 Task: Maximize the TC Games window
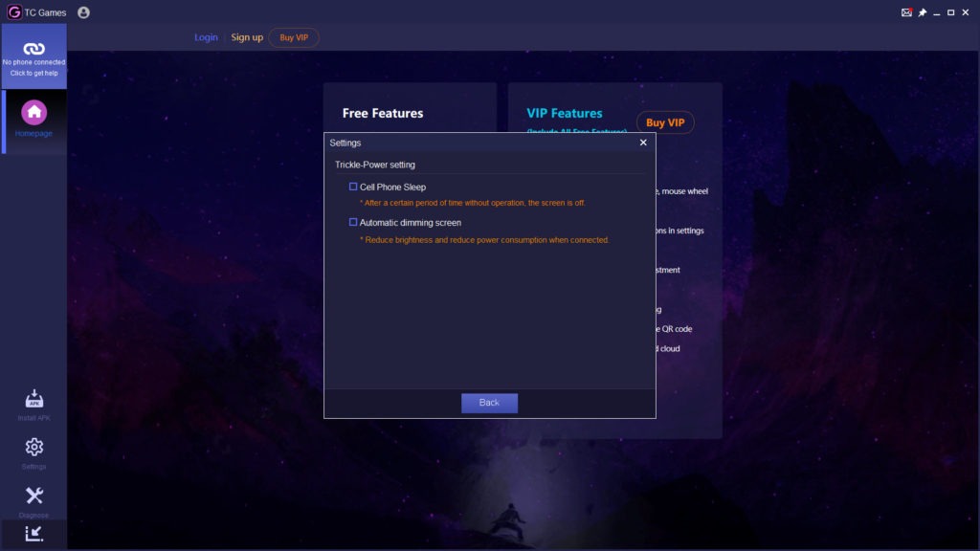click(950, 12)
